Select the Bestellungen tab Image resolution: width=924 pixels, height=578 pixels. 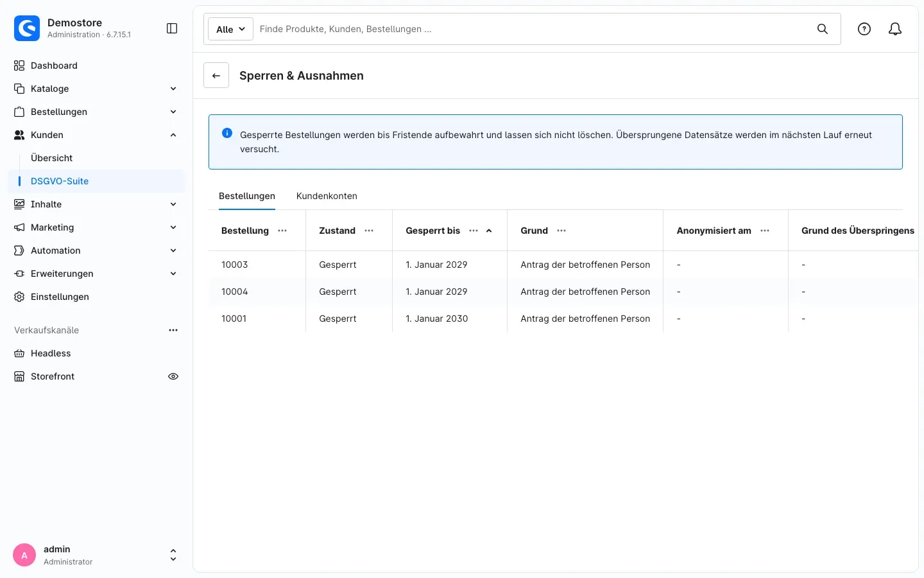pos(247,196)
